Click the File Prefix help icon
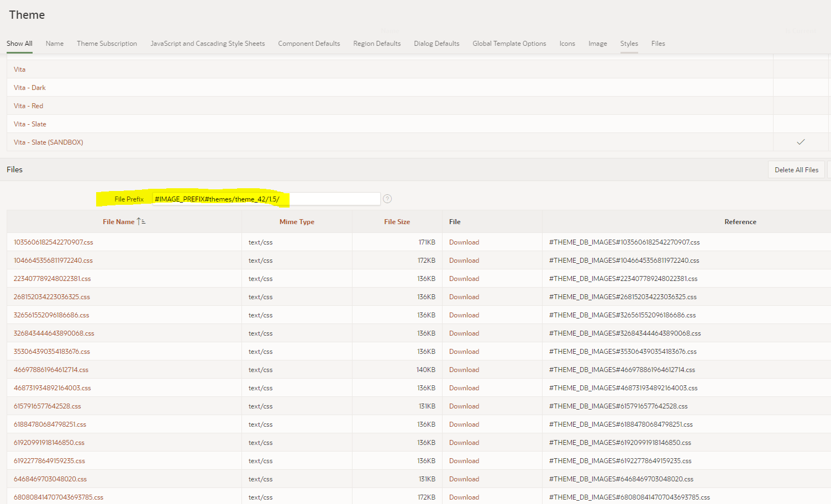Screen dimensions: 831x504 click(387, 199)
